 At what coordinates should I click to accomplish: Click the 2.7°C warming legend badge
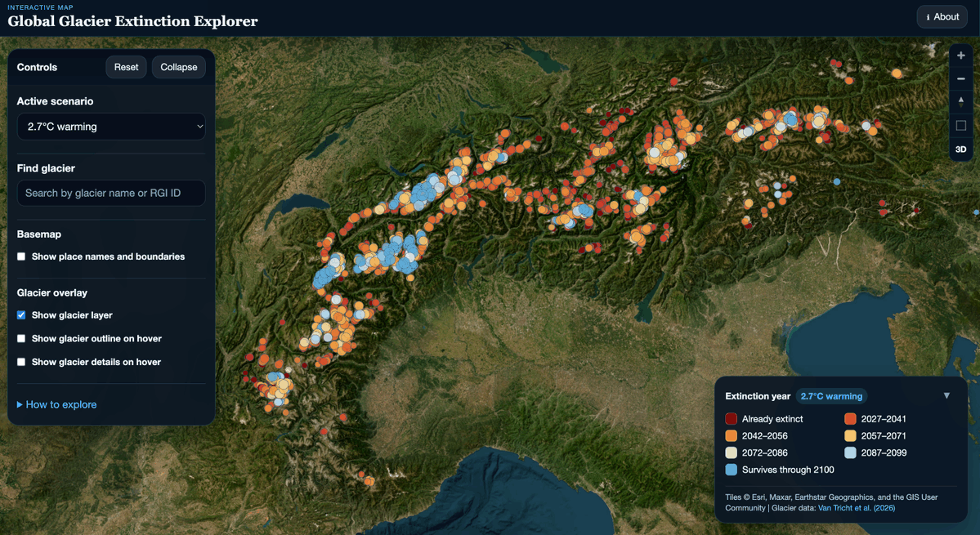(x=831, y=396)
